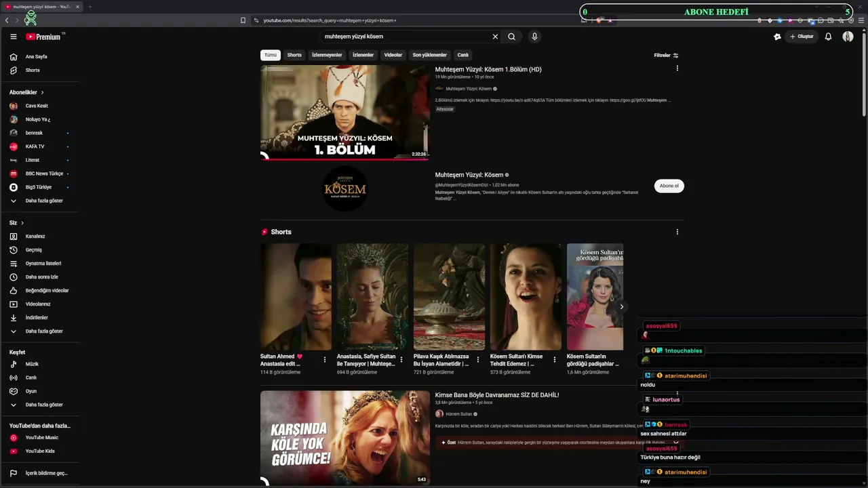Open the Kösem channel logo avatar
Screen dimensions: 868x488
[x=345, y=187]
